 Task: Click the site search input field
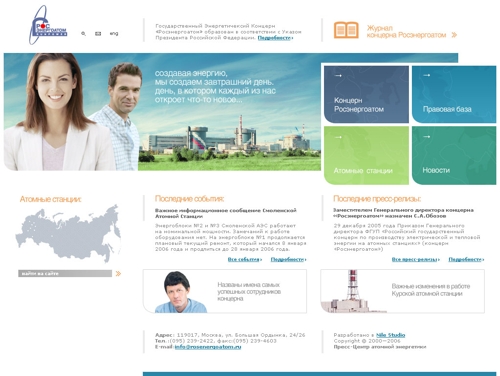(65, 274)
